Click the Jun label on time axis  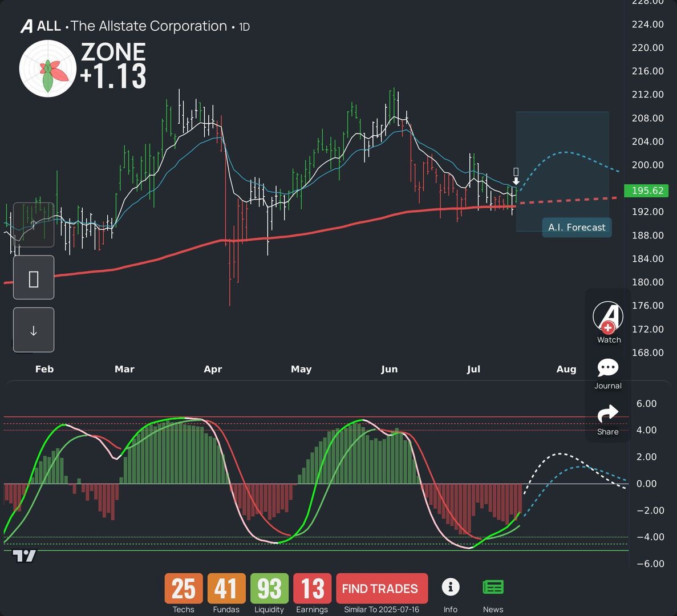(x=390, y=369)
